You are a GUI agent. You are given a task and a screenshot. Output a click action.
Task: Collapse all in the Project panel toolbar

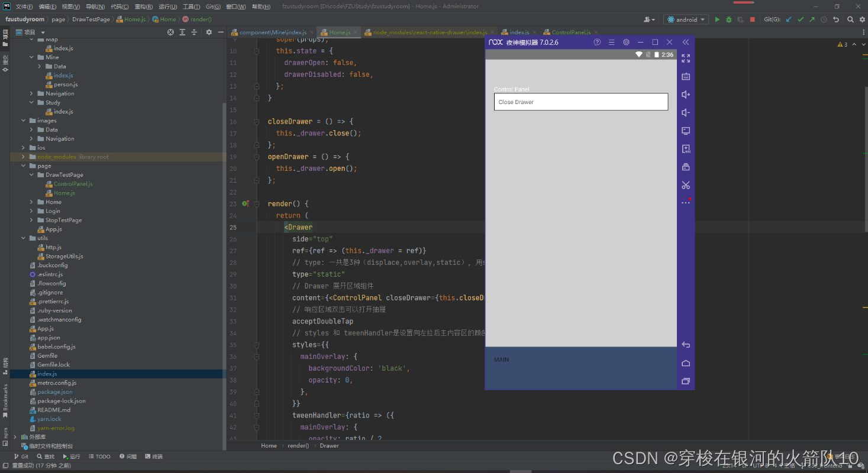click(x=194, y=32)
